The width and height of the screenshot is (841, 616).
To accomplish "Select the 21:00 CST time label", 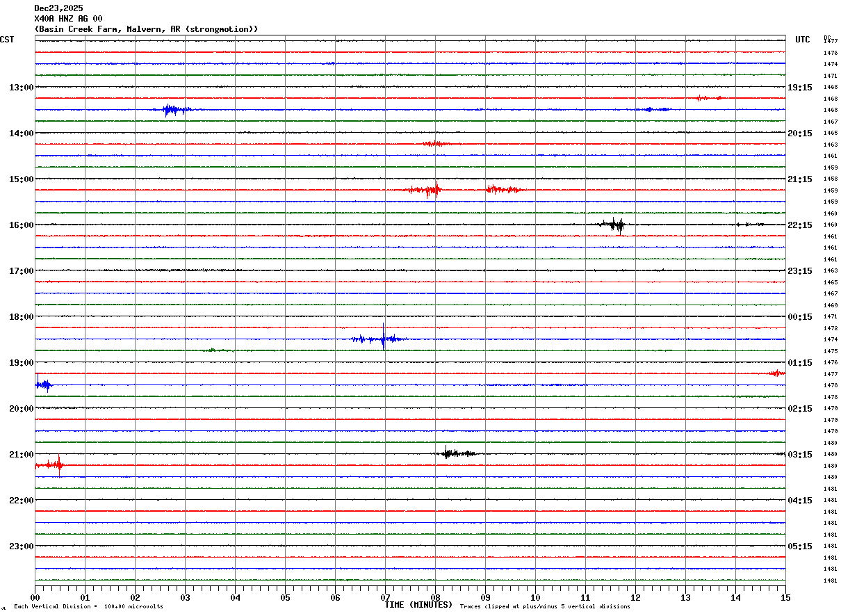I will pos(21,455).
